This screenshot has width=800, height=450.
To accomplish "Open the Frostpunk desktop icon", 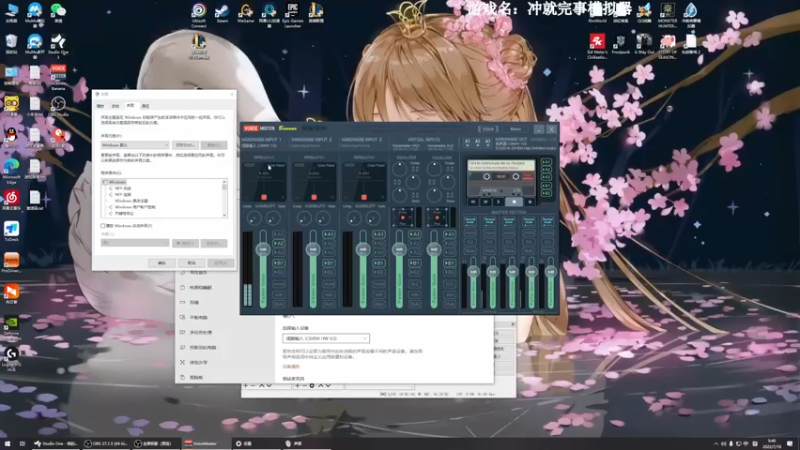I will tap(620, 44).
